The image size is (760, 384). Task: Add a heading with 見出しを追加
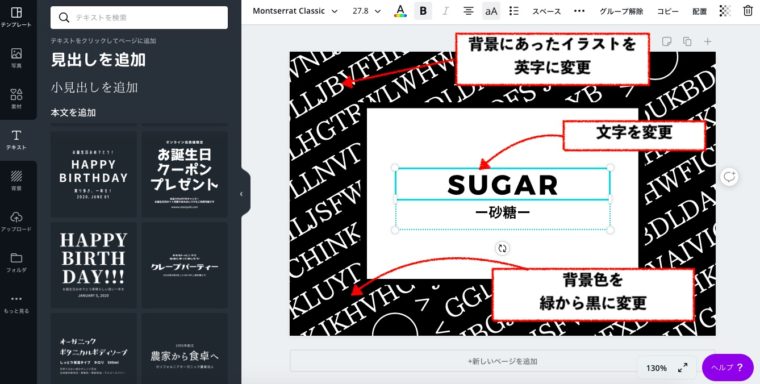click(98, 60)
